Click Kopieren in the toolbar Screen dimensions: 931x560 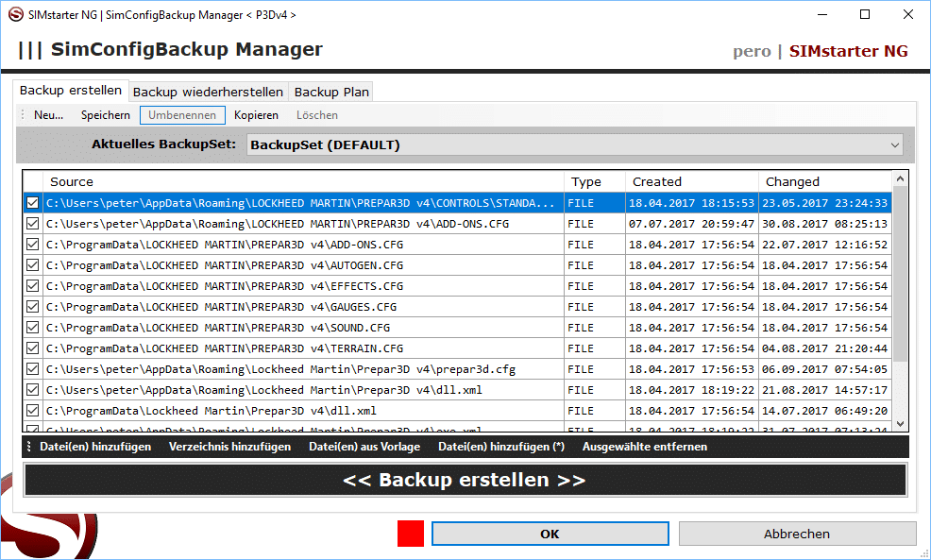[256, 115]
